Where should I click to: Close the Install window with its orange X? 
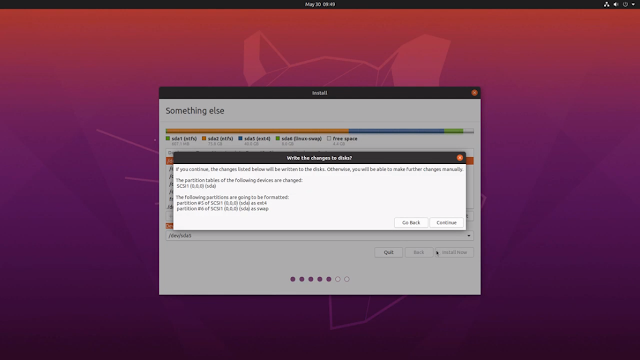point(474,93)
